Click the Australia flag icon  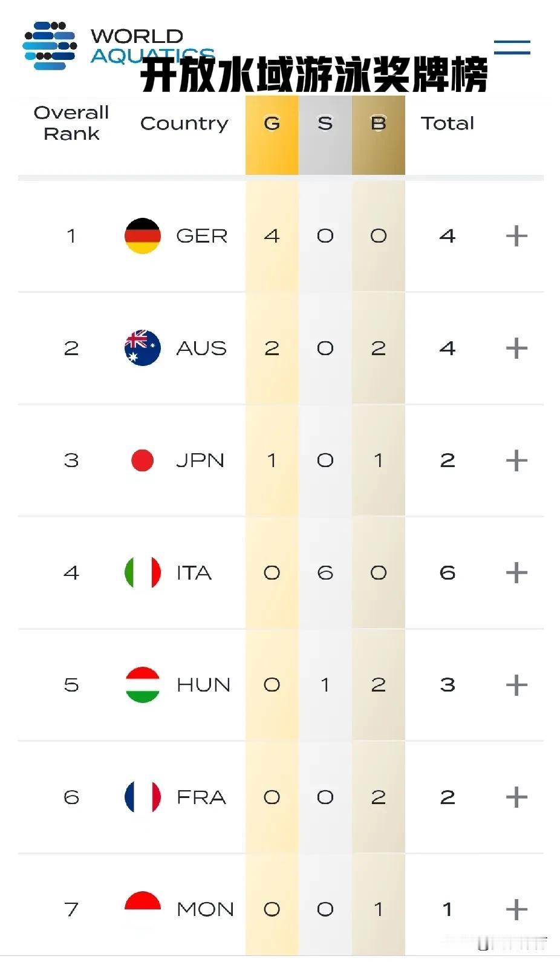[143, 348]
